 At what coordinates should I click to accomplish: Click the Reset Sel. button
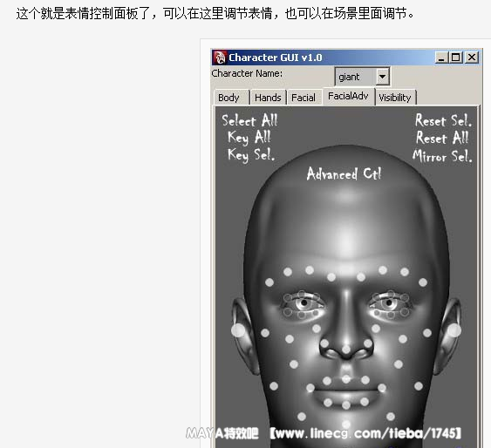click(443, 120)
